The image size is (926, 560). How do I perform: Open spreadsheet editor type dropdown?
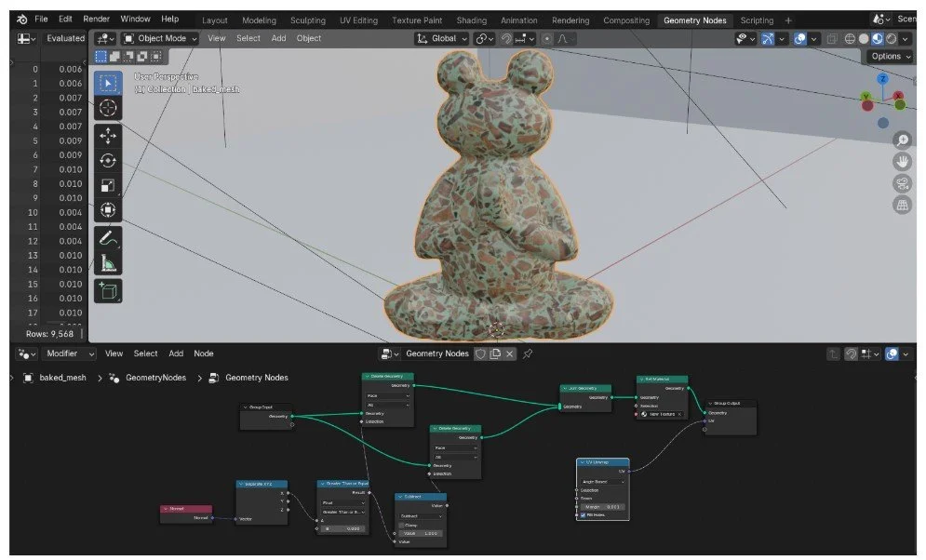point(26,38)
